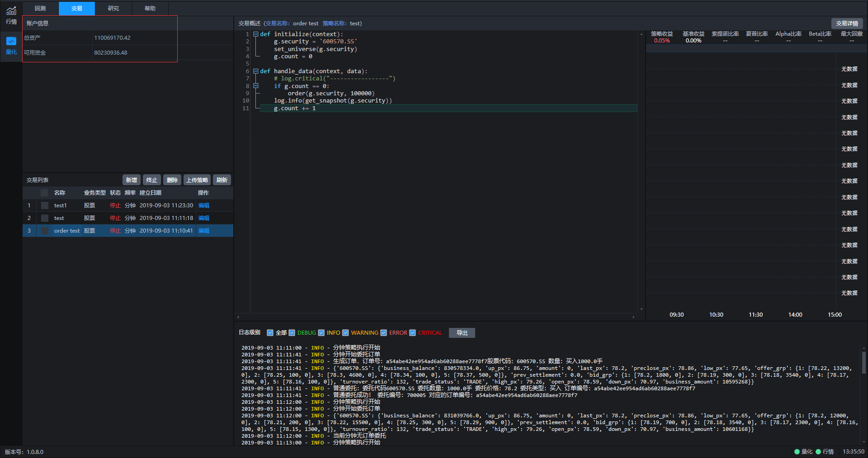Uncheck the CRITICAL log level checkbox
This screenshot has width=868, height=458.
pyautogui.click(x=413, y=333)
